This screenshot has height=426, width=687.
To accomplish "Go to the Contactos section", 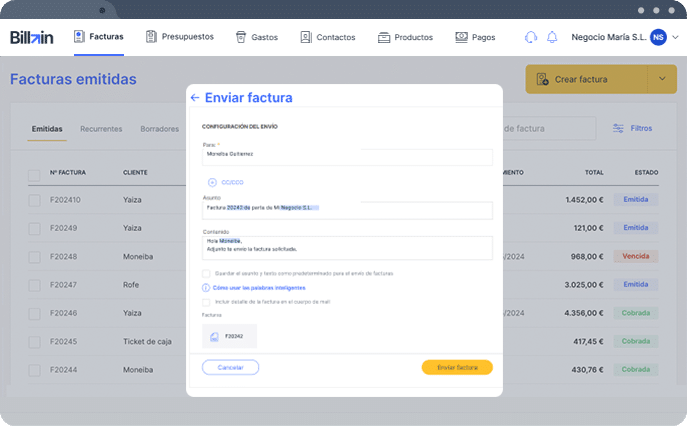I will tap(327, 37).
